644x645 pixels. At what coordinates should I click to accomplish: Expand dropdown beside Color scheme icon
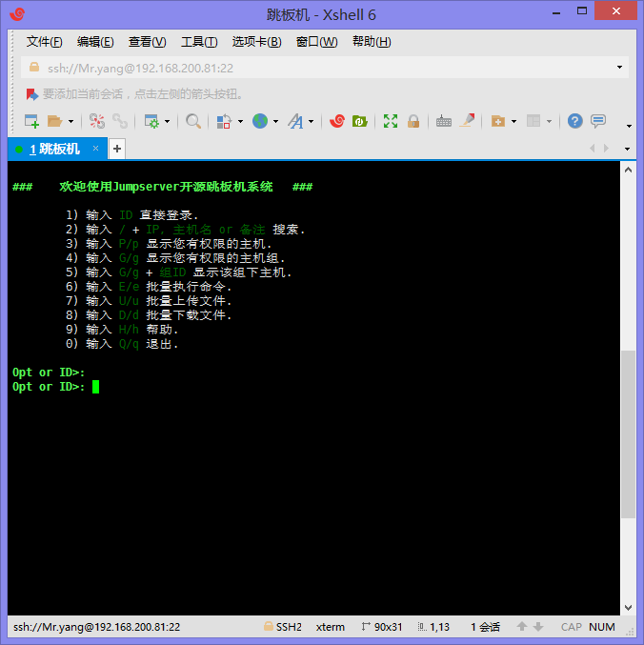[x=240, y=122]
